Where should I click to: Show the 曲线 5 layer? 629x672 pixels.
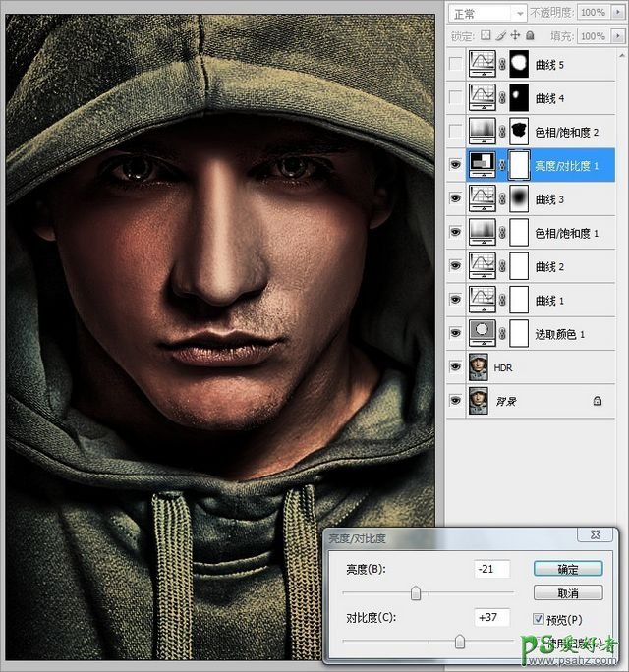(x=455, y=65)
